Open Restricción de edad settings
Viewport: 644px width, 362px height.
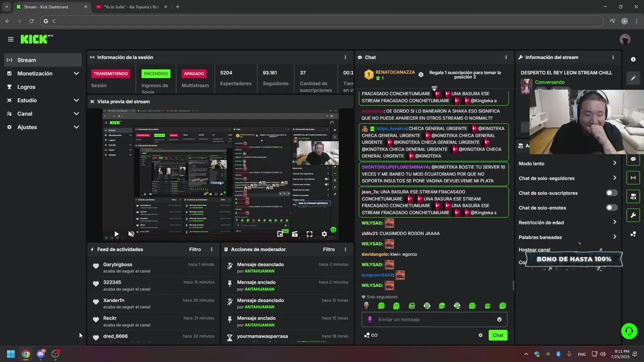tap(568, 222)
